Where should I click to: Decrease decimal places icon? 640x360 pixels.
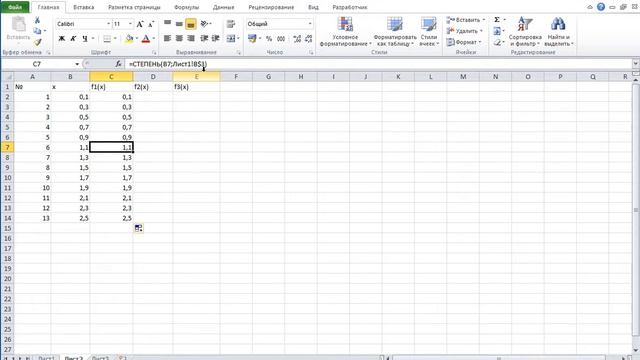[309, 39]
